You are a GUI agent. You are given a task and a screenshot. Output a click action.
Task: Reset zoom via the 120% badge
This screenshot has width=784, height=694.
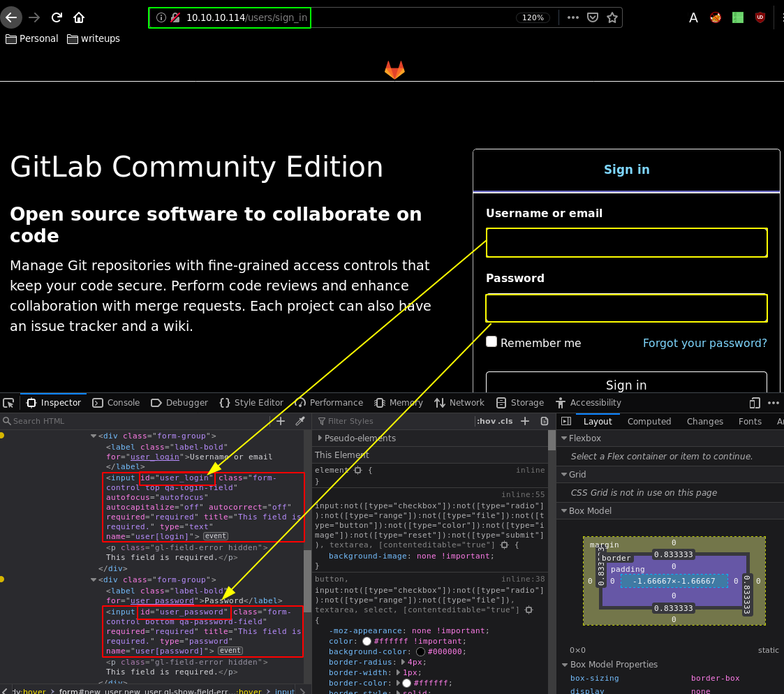pyautogui.click(x=533, y=17)
